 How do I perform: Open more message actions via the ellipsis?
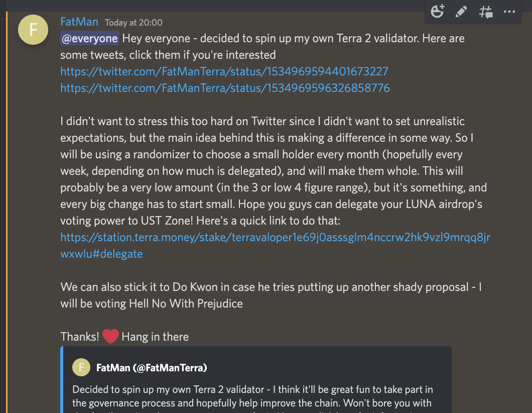[x=509, y=12]
